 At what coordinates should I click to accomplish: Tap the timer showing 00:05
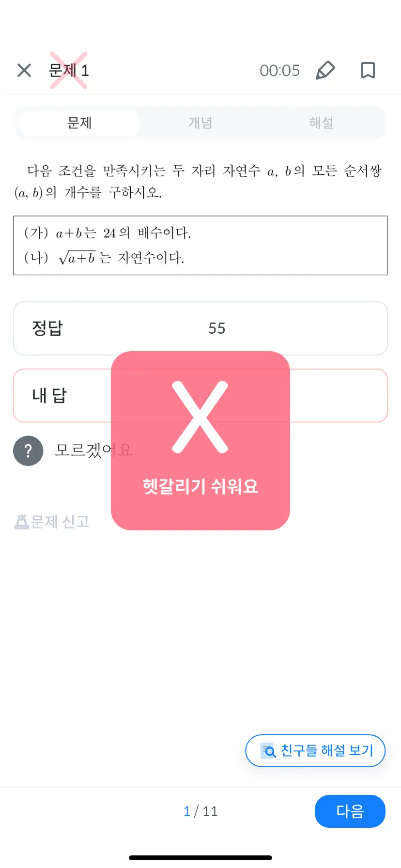(x=279, y=71)
